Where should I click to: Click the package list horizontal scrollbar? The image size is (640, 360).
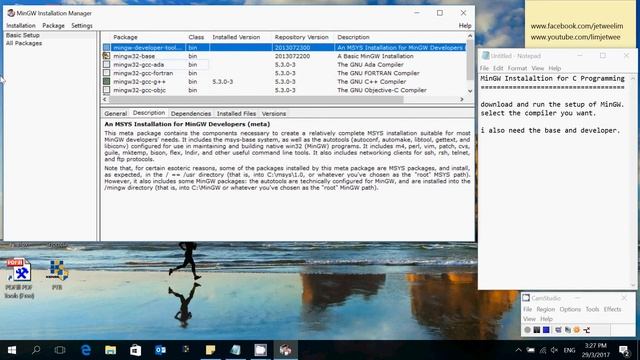point(256,99)
